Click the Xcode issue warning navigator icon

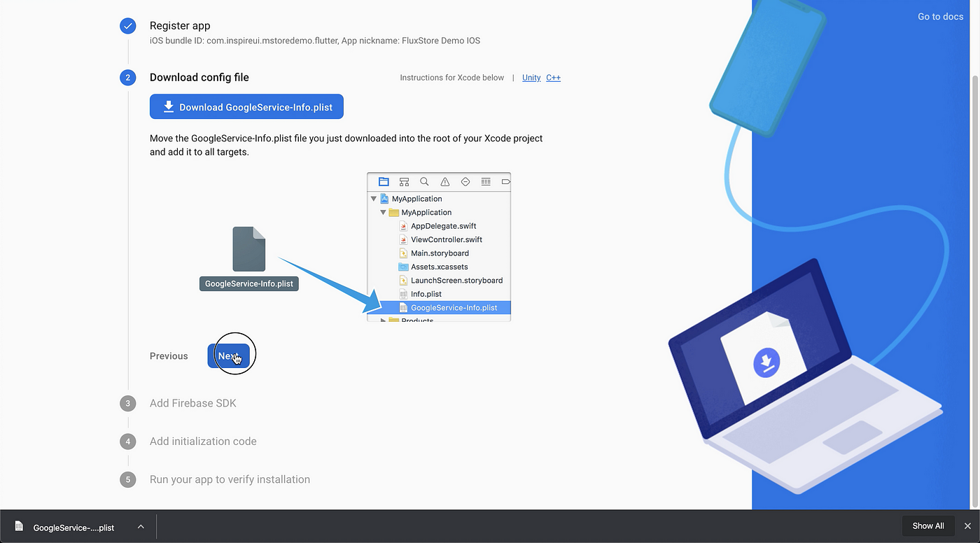click(444, 182)
